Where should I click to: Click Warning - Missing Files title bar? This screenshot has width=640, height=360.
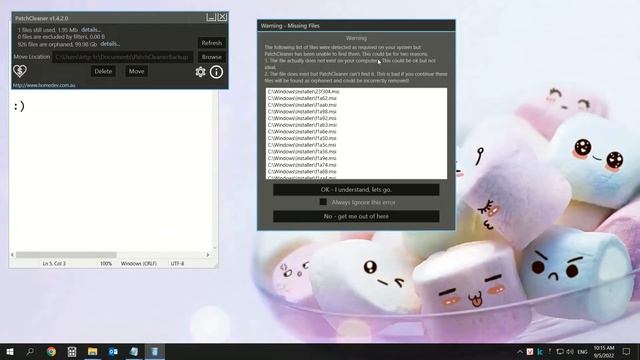tap(356, 26)
